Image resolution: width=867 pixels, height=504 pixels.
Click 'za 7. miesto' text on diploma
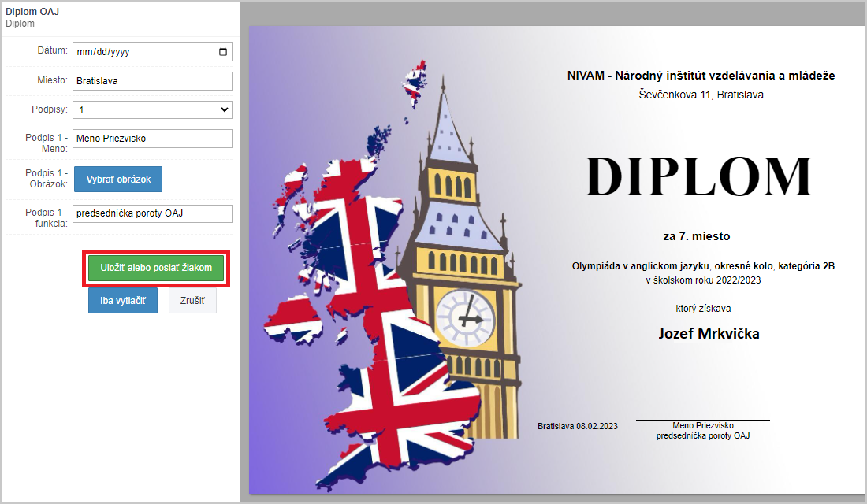tap(697, 236)
